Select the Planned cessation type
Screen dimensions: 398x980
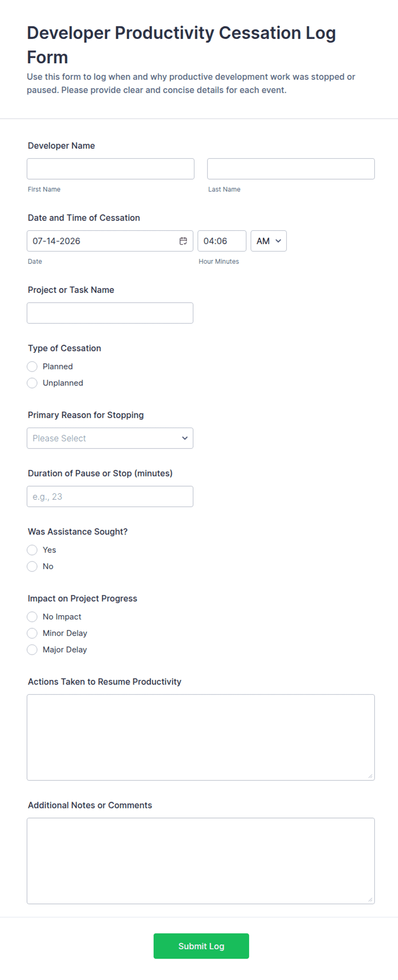point(32,366)
